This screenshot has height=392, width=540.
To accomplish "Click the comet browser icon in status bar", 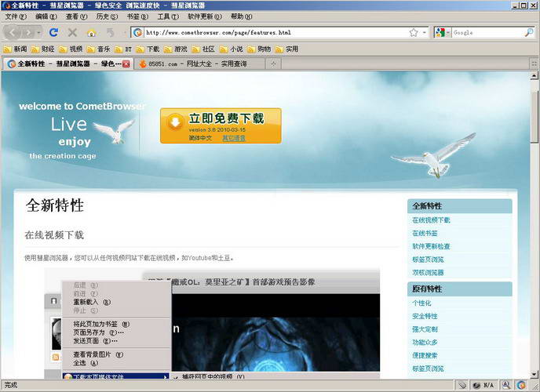I will tap(521, 385).
